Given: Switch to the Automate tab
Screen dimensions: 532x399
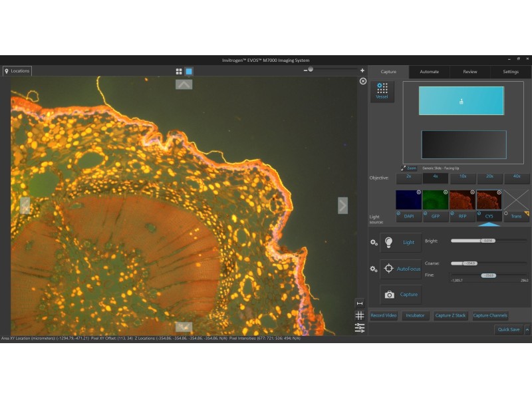Looking at the screenshot, I should [x=429, y=72].
